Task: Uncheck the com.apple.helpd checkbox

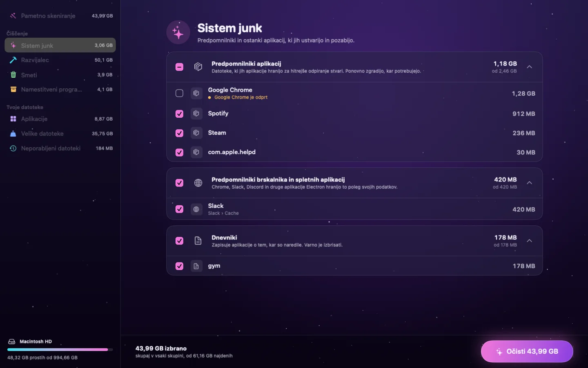Action: tap(179, 152)
